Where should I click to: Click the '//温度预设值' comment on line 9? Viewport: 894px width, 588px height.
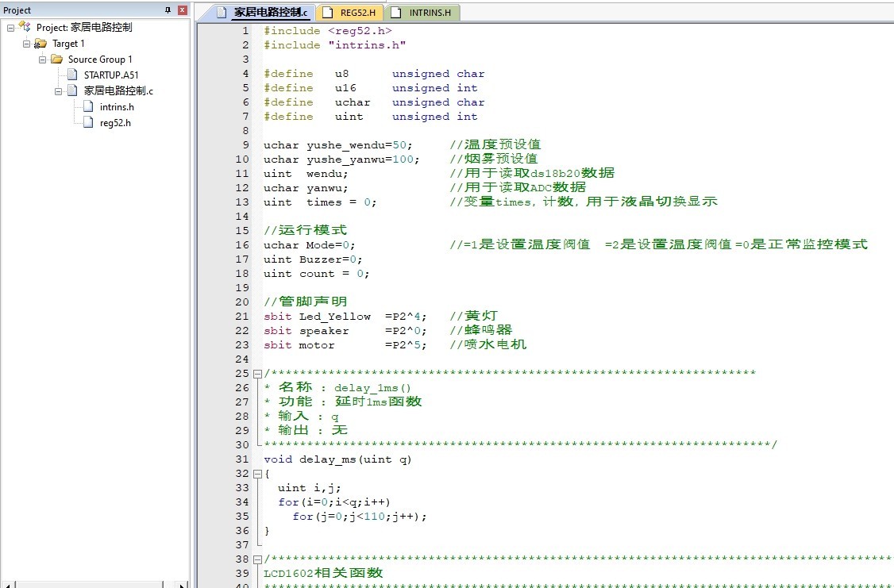coord(495,144)
